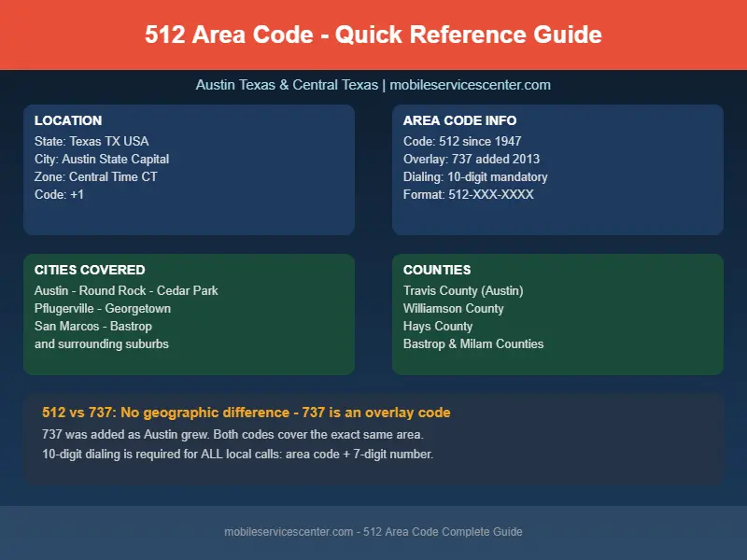The width and height of the screenshot is (747, 560).
Task: Select 'Travis County (Austin)' in COUNTIES
Action: [463, 290]
